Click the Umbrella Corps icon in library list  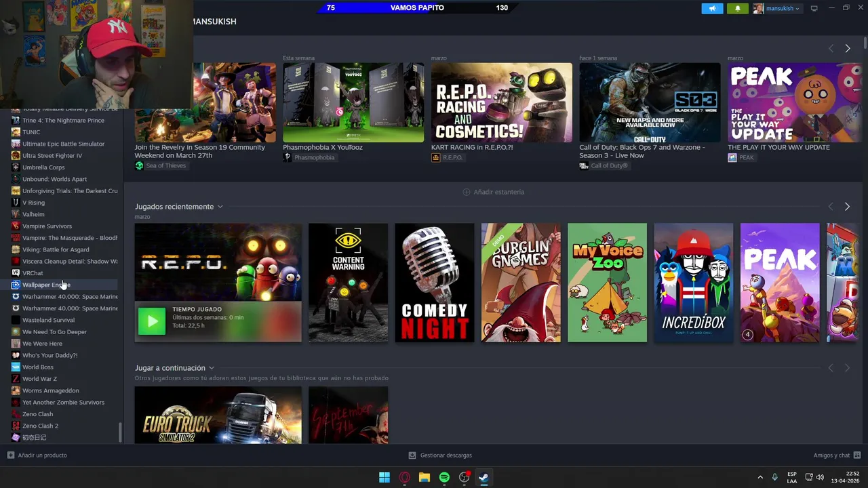16,167
